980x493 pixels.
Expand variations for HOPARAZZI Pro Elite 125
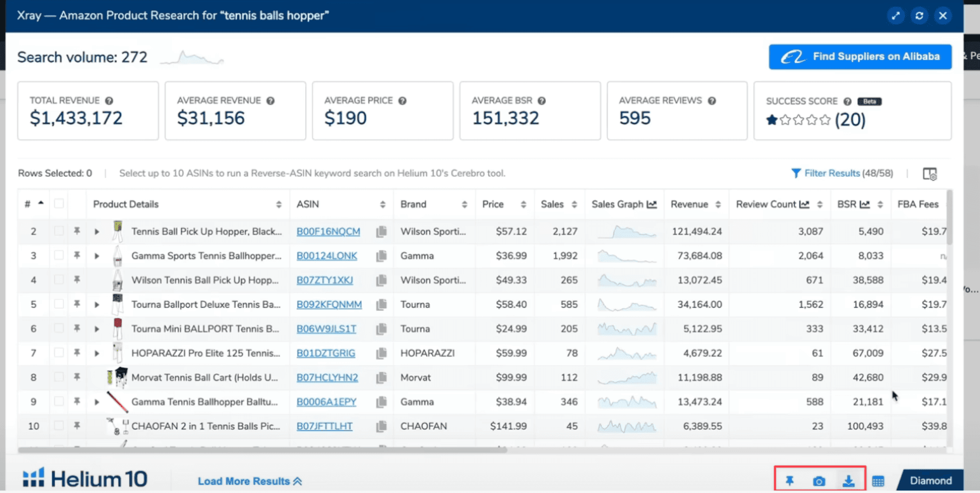point(96,353)
